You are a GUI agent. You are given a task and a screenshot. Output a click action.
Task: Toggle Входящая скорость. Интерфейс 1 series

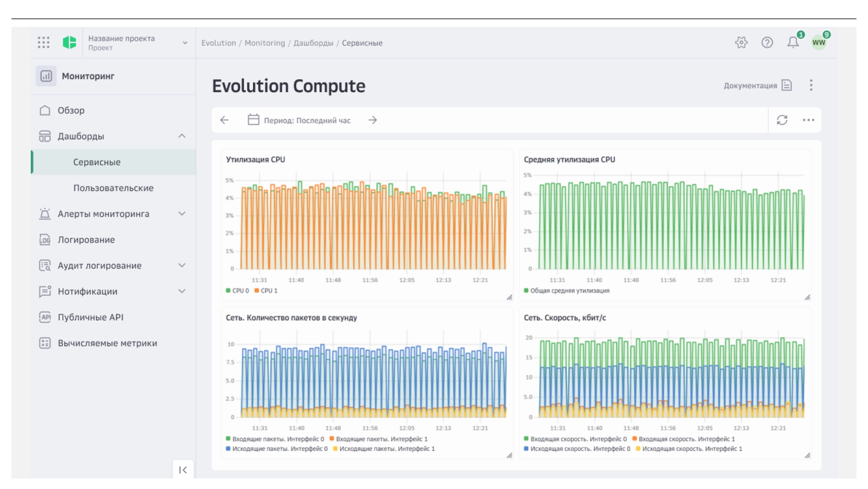click(x=684, y=439)
